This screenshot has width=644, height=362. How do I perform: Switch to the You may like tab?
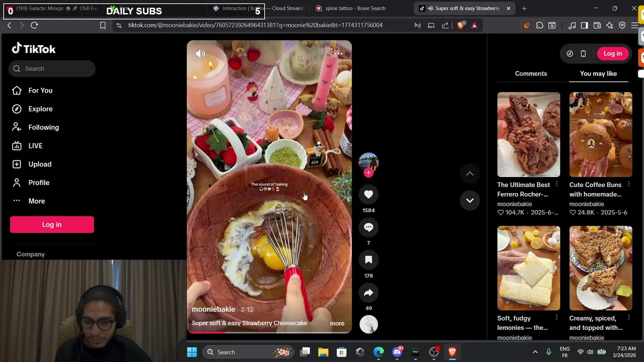pyautogui.click(x=598, y=73)
